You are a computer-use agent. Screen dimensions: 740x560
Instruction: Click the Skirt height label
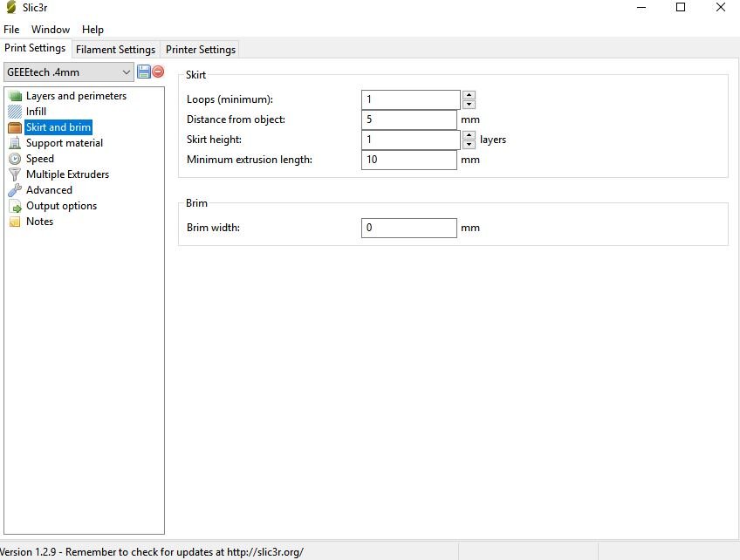[215, 140]
